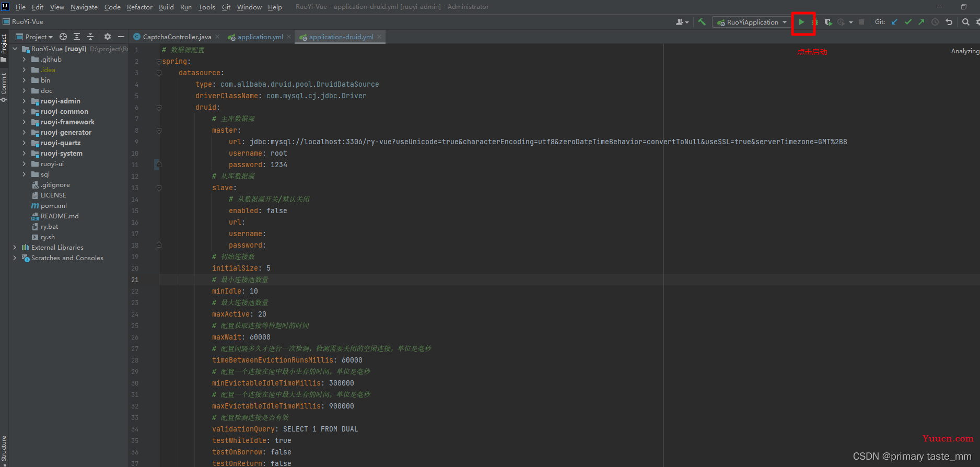This screenshot has width=980, height=467.
Task: Click the 'username: root' line
Action: pyautogui.click(x=258, y=153)
